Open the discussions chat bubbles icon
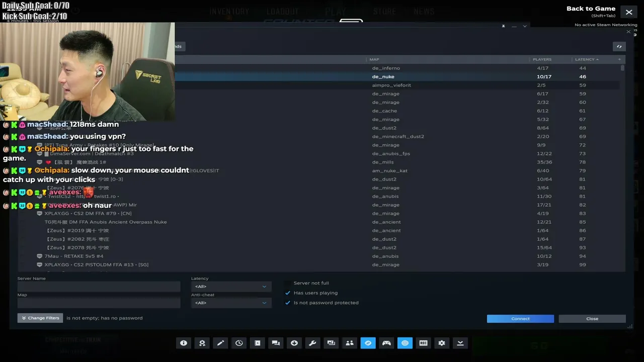This screenshot has height=362, width=644. 276,343
